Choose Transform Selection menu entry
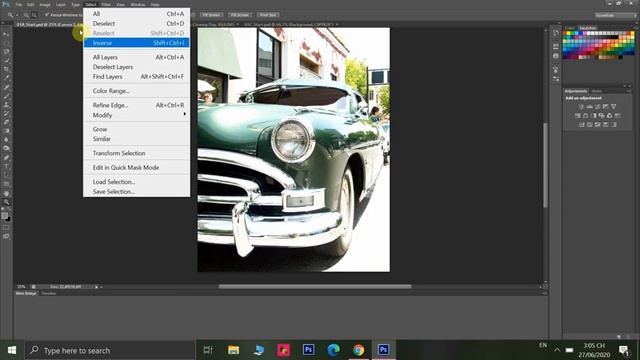 (x=136, y=153)
